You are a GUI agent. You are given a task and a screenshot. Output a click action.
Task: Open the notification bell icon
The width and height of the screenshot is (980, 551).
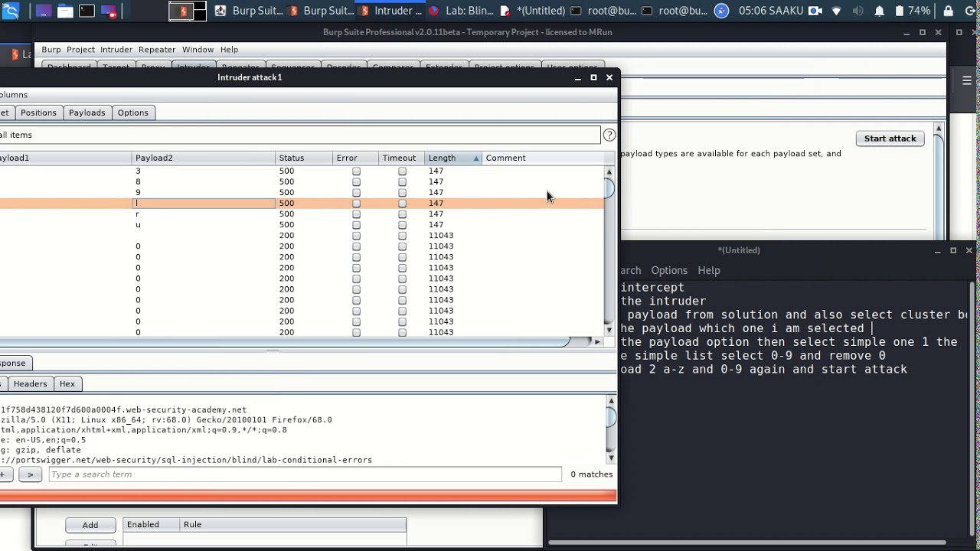(x=879, y=11)
